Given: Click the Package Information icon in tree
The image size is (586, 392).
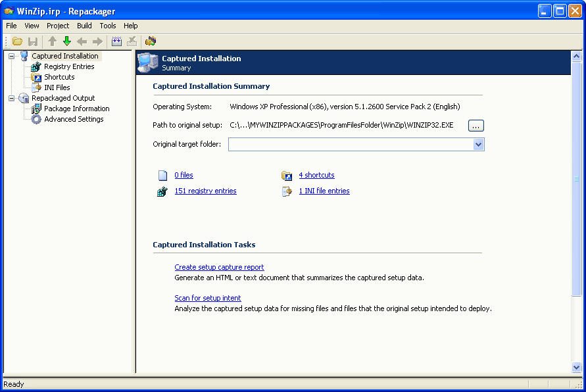Looking at the screenshot, I should (36, 109).
